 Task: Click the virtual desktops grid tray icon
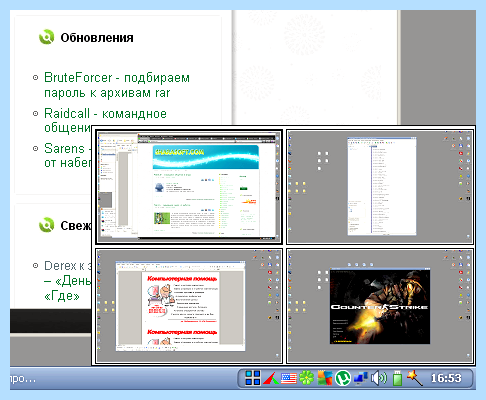(x=253, y=378)
